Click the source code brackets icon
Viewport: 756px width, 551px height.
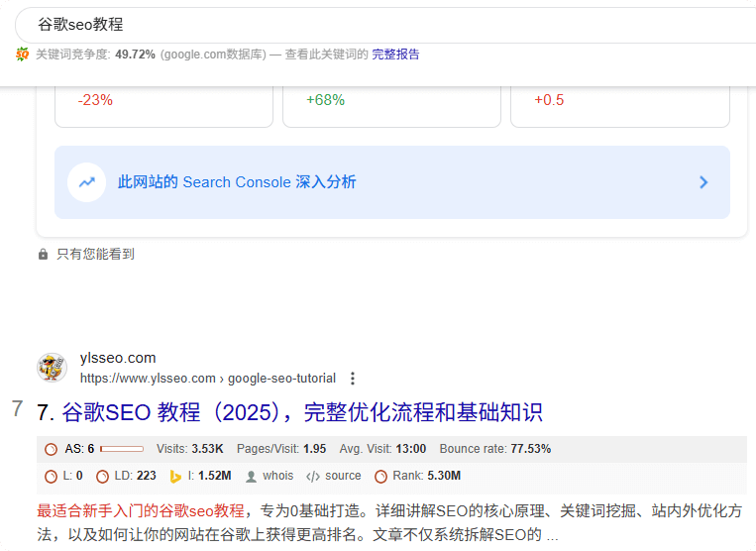pos(313,477)
